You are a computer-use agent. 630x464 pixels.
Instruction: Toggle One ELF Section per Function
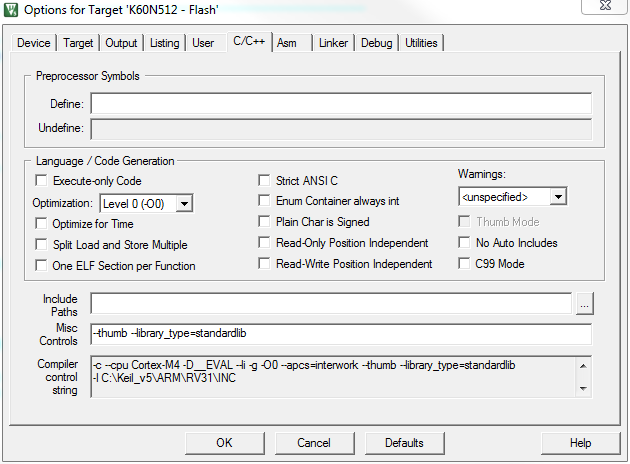point(42,266)
